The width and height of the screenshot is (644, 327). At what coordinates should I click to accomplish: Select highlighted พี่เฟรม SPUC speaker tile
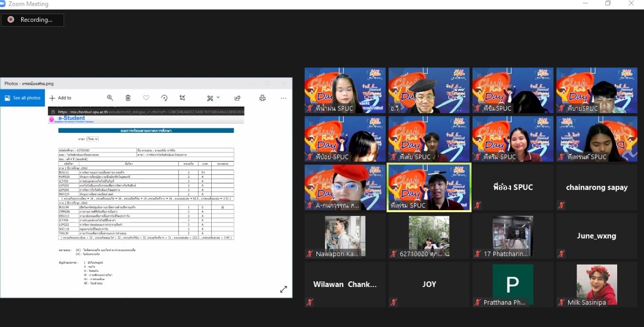tap(429, 188)
